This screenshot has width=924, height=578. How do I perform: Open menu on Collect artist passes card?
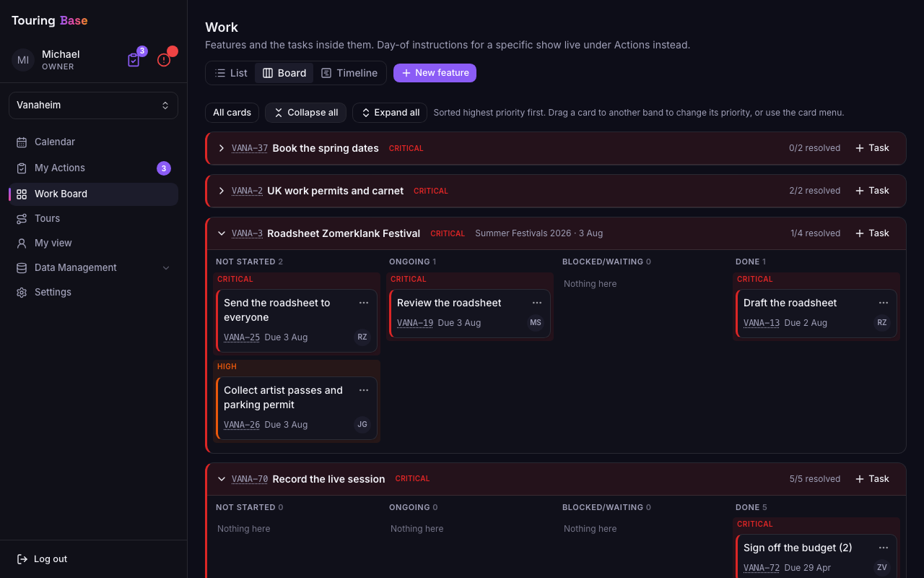364,390
